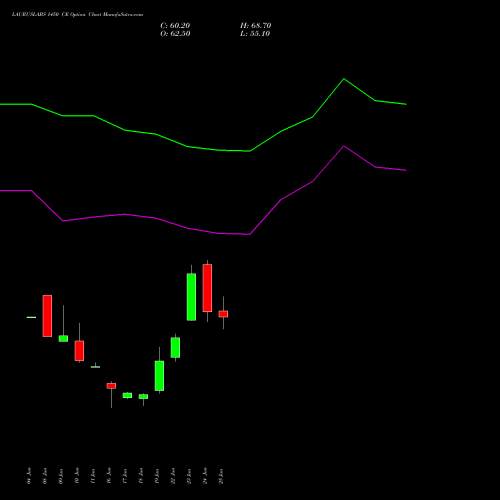The width and height of the screenshot is (500, 500).
Task: Click the low value L: 55.10
Action: [255, 34]
